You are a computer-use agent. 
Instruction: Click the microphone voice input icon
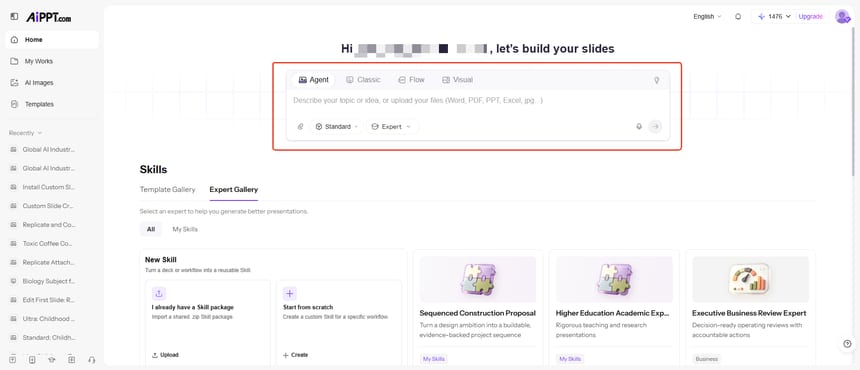[639, 127]
